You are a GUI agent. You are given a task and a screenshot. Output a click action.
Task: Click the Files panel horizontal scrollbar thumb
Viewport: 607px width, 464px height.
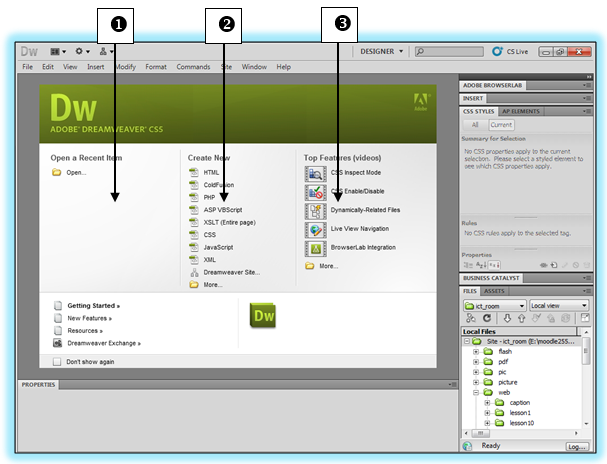tap(480, 433)
